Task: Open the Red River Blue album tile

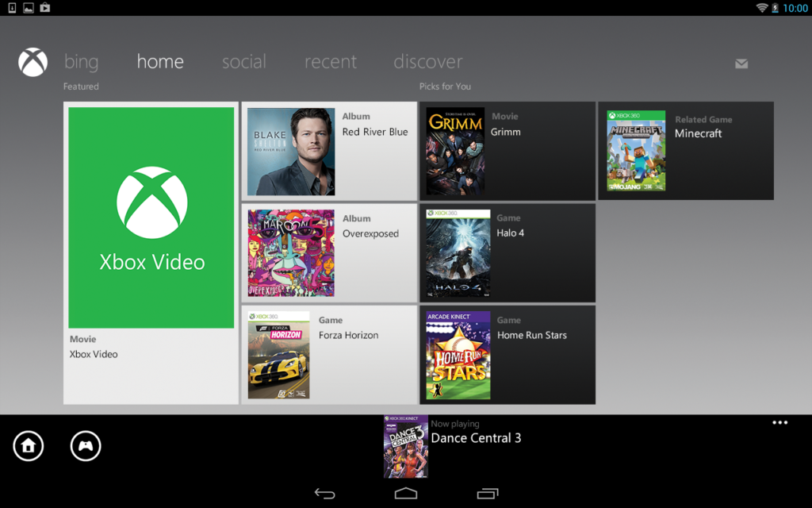Action: click(x=328, y=151)
